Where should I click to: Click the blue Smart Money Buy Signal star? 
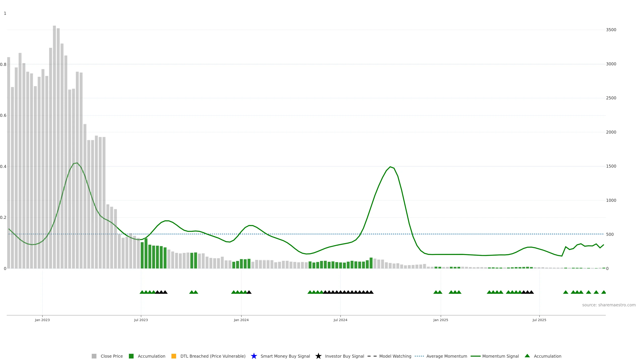point(254,356)
